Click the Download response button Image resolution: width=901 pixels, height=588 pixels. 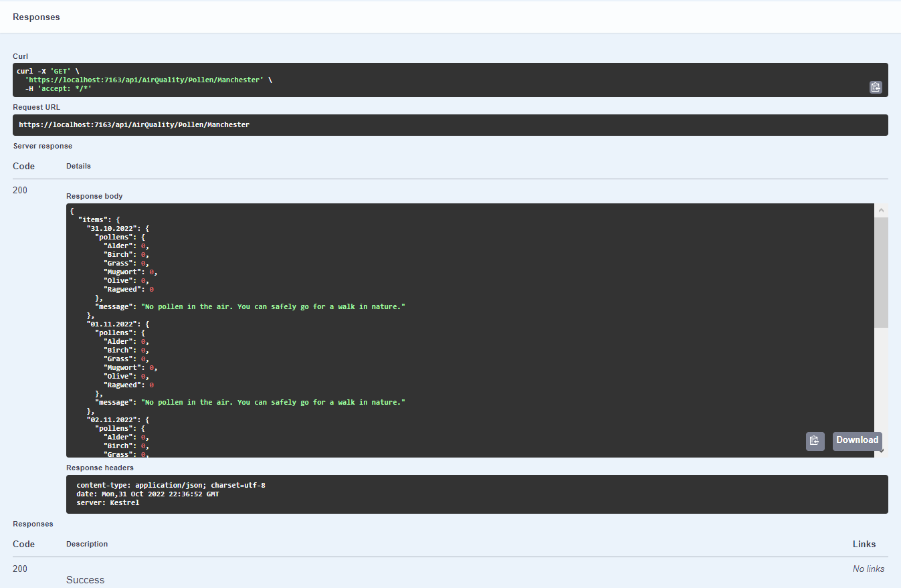[x=857, y=440]
